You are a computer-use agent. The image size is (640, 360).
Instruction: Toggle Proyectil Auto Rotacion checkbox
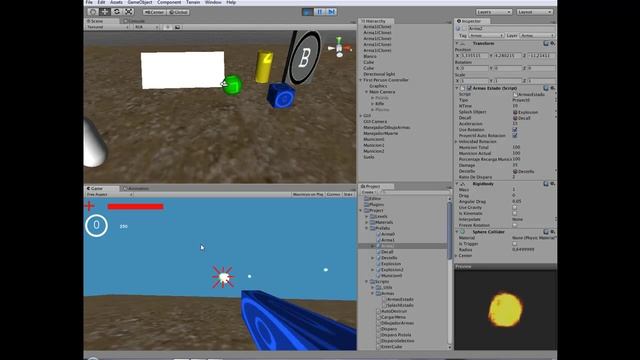[x=515, y=136]
